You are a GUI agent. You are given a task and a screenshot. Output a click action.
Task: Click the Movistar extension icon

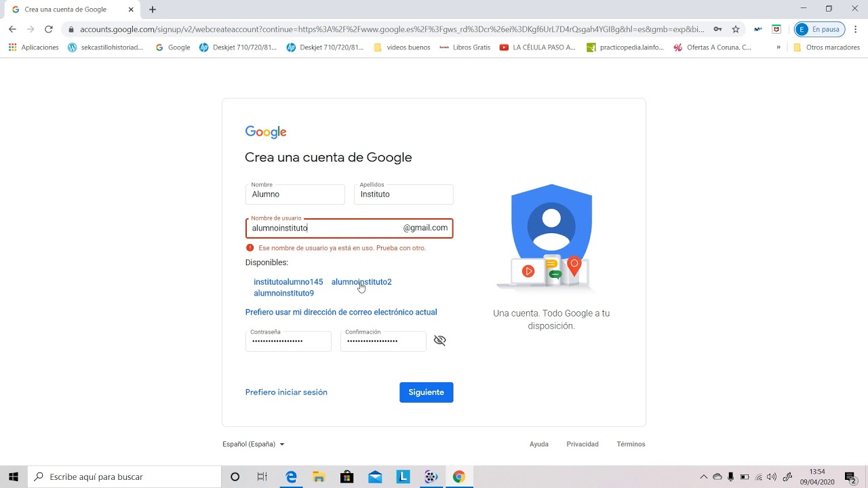758,29
